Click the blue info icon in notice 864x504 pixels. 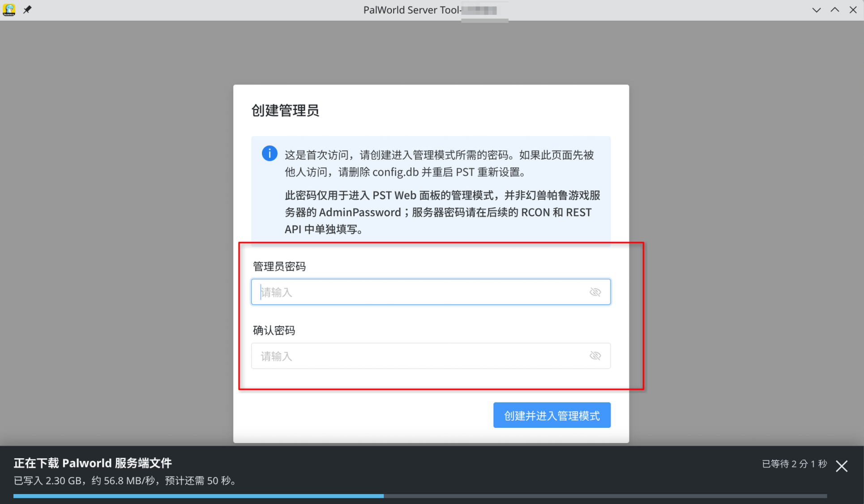tap(269, 154)
